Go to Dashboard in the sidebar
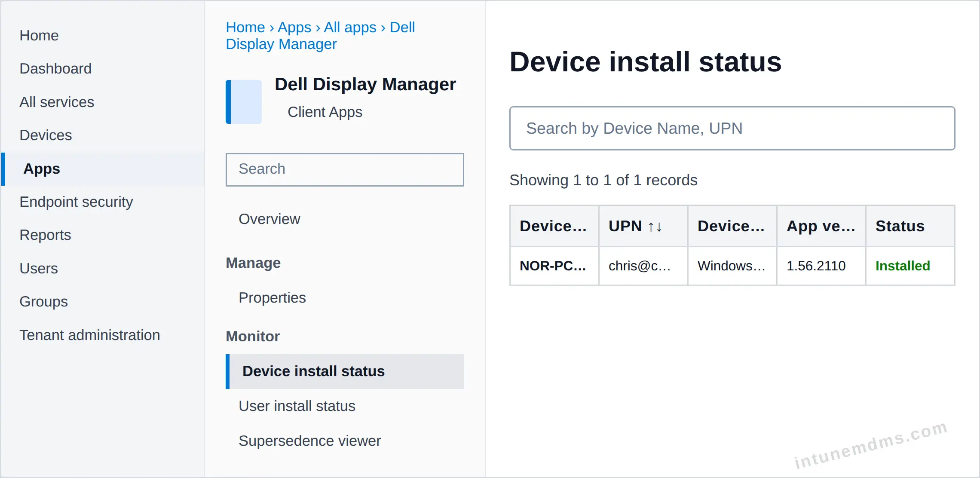Screen dimensions: 980x478 click(55, 68)
